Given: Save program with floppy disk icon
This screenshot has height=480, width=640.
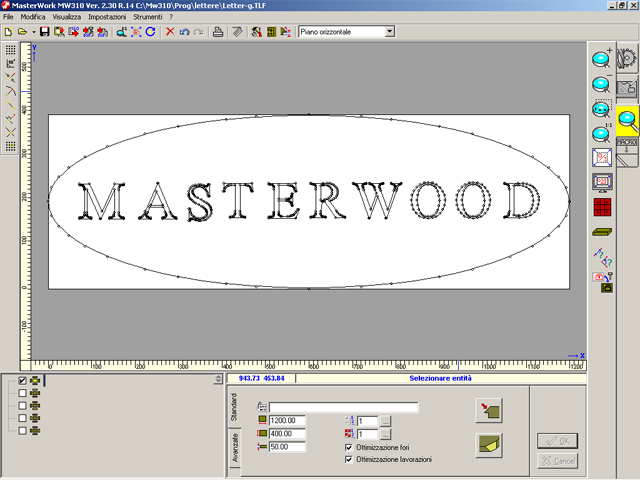Looking at the screenshot, I should pyautogui.click(x=44, y=32).
